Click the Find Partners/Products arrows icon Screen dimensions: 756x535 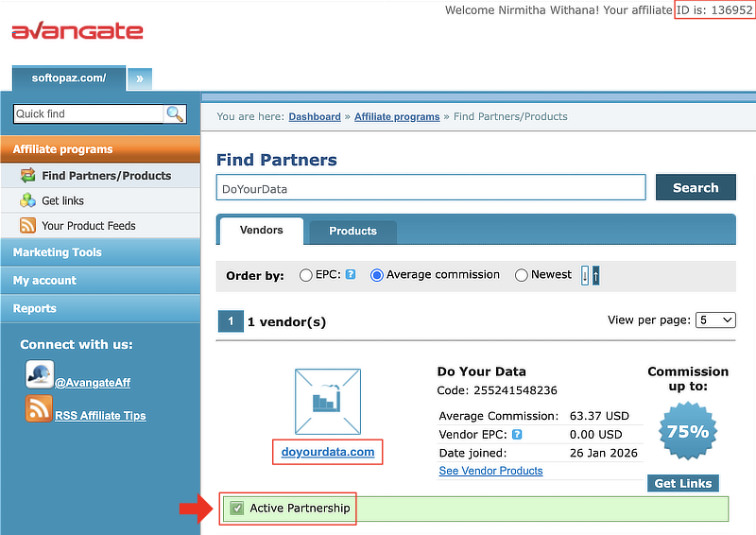tap(27, 176)
